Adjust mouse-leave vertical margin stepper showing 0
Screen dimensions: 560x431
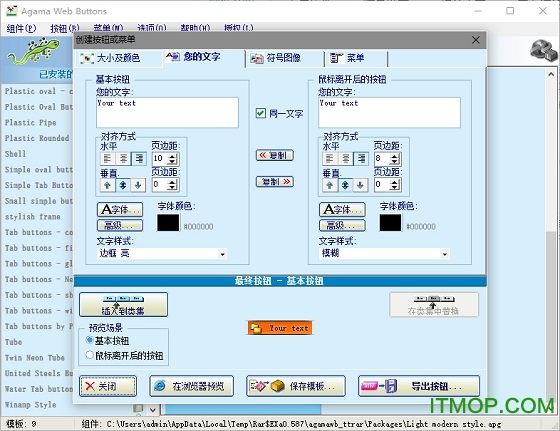pos(395,185)
